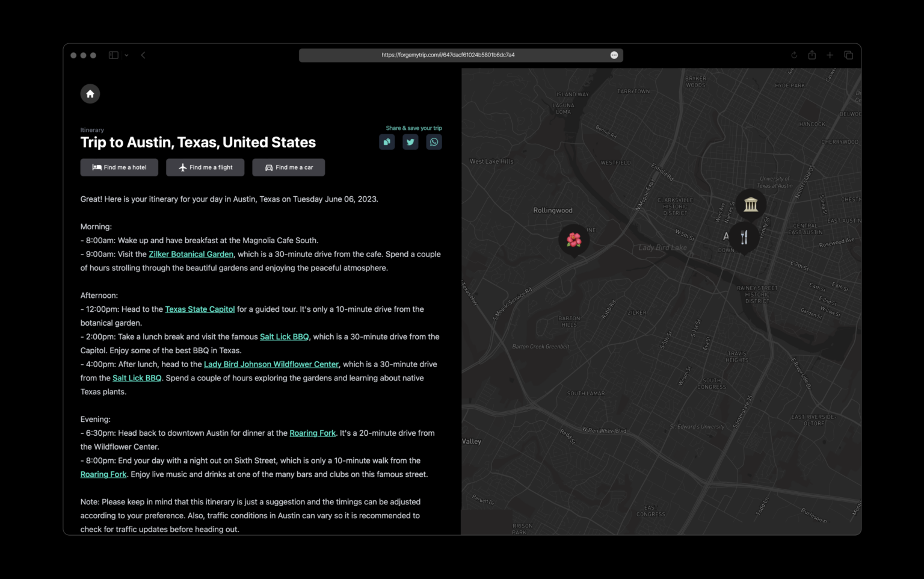The image size is (924, 579).
Task: Click the restaurant fork-knife map marker
Action: click(744, 237)
